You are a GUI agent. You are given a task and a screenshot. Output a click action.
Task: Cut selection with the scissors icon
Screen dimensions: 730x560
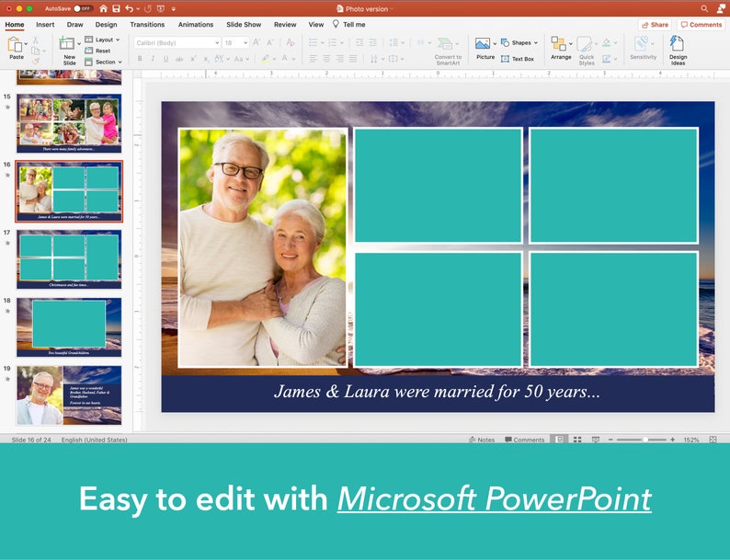point(35,40)
